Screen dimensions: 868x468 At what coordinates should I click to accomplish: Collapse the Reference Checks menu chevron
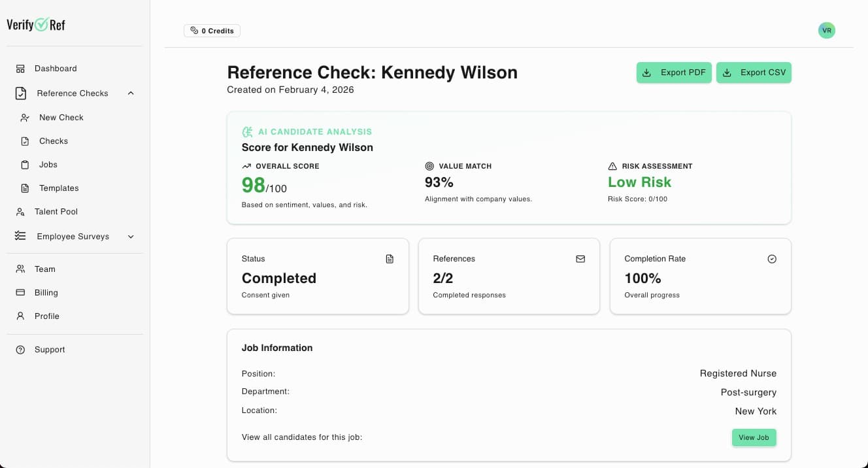pyautogui.click(x=131, y=93)
